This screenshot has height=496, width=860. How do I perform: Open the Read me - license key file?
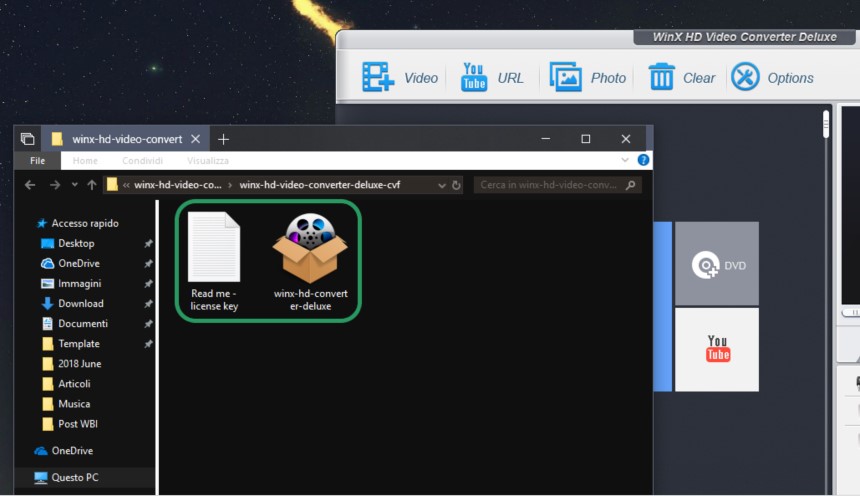[x=214, y=262]
